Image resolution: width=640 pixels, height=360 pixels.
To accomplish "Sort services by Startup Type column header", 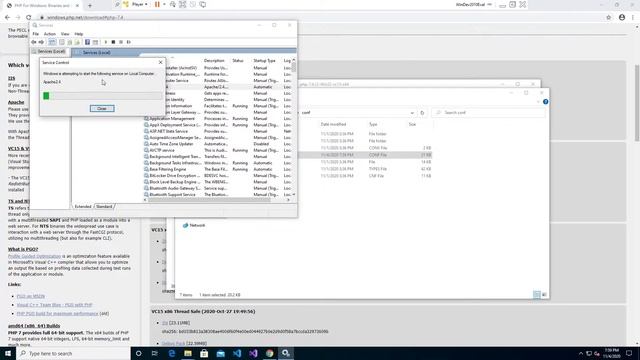I will [x=265, y=61].
